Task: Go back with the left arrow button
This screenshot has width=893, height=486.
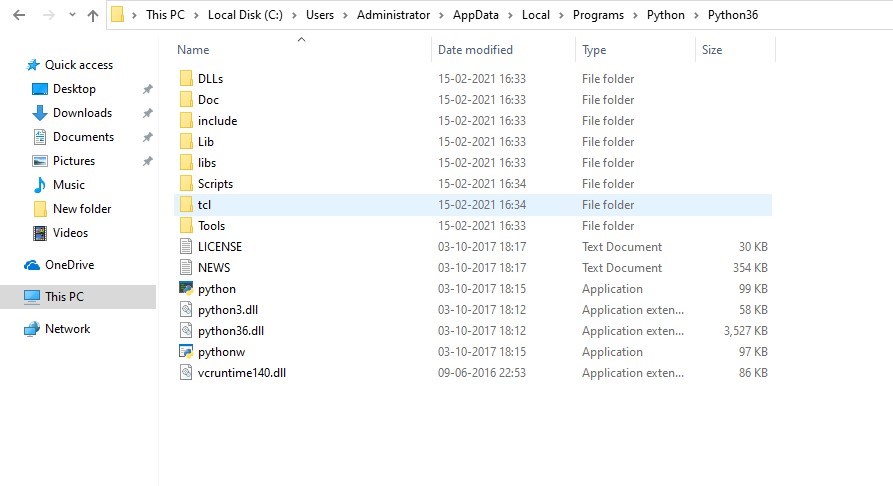Action: click(x=19, y=15)
